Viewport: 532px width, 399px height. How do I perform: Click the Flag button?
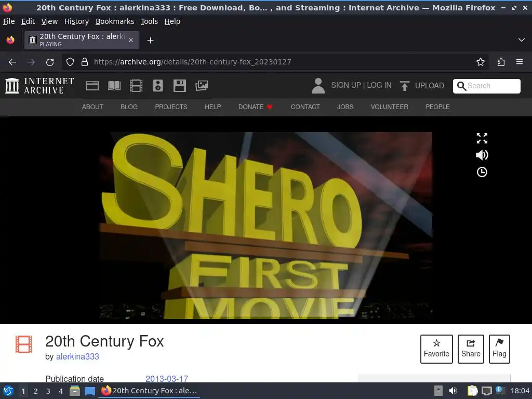(x=499, y=349)
